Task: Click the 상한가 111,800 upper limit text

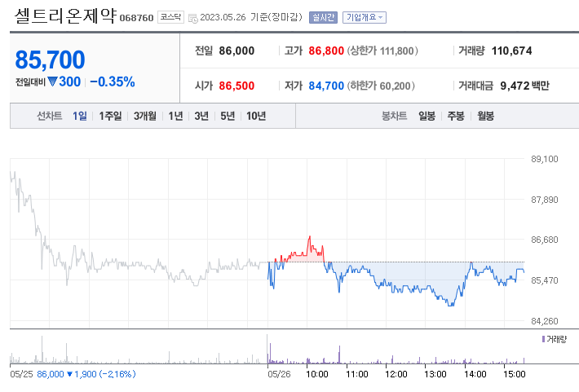Action: [x=382, y=51]
